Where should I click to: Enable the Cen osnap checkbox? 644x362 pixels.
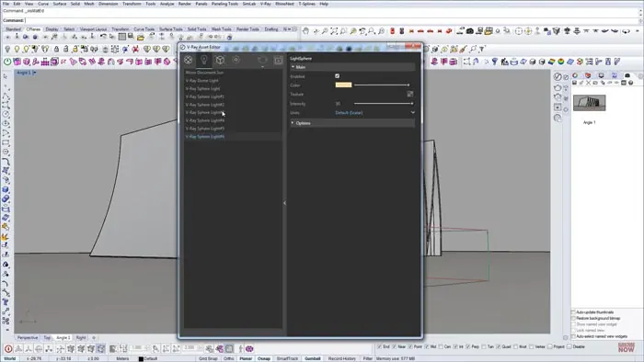click(x=441, y=346)
